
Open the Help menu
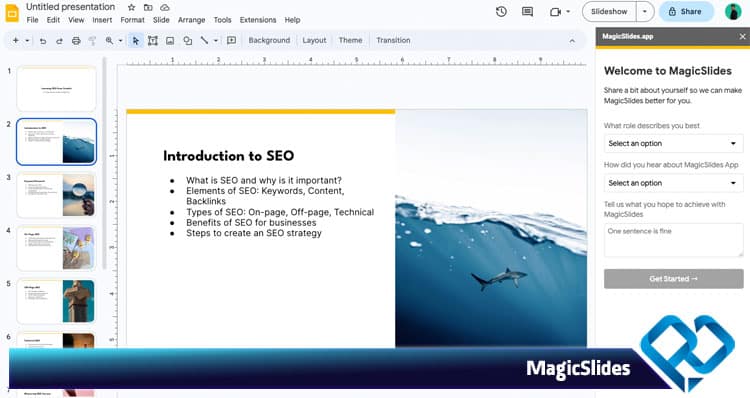click(292, 20)
